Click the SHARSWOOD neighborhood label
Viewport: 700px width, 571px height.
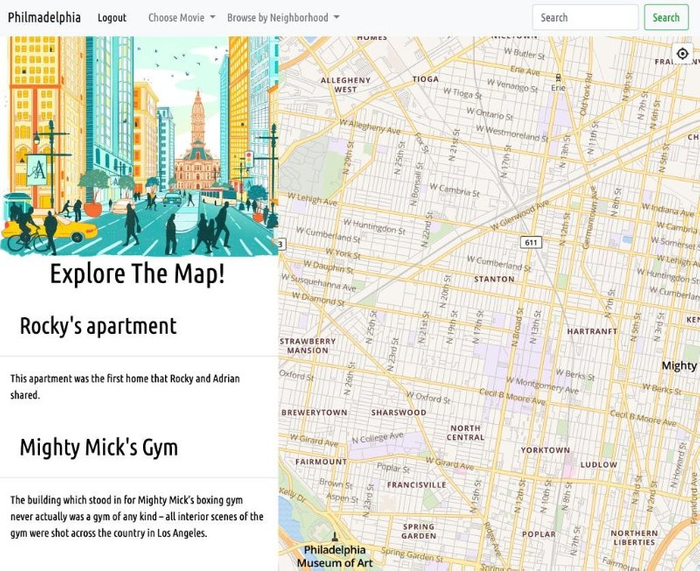coord(399,413)
